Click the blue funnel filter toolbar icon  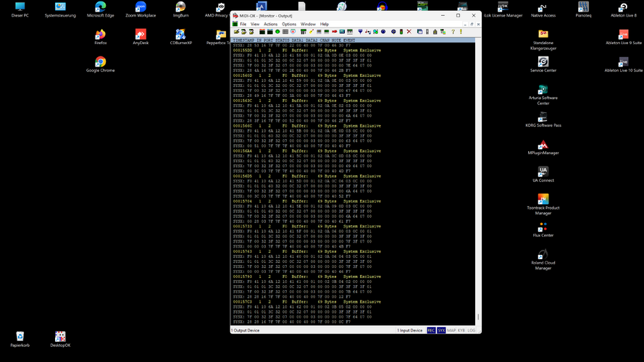[x=360, y=32]
